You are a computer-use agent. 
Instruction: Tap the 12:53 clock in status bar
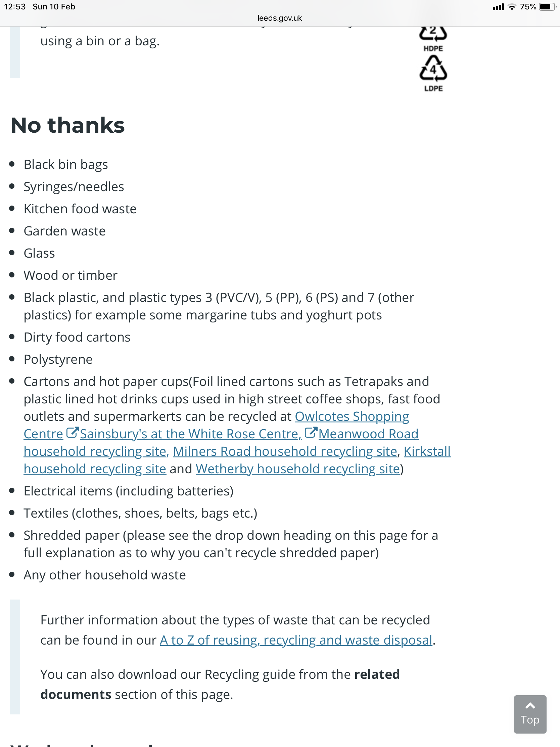coord(15,7)
